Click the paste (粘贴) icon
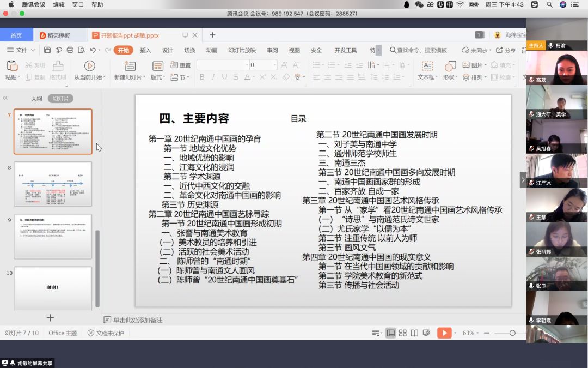 pos(12,66)
